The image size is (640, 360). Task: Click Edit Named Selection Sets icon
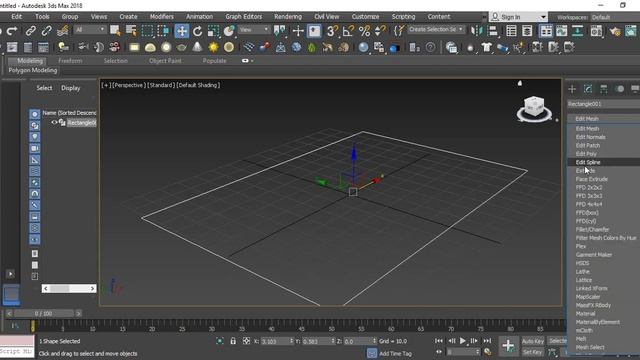(x=399, y=31)
